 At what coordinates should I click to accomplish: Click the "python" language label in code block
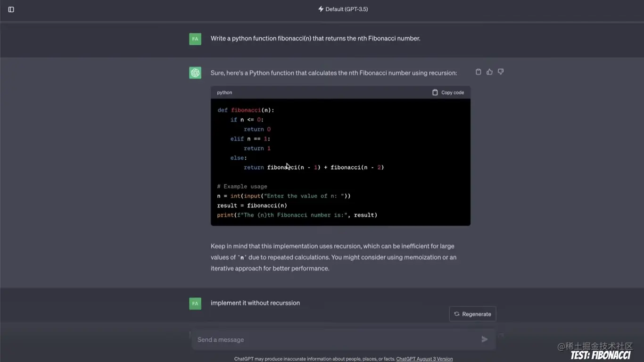pos(224,92)
